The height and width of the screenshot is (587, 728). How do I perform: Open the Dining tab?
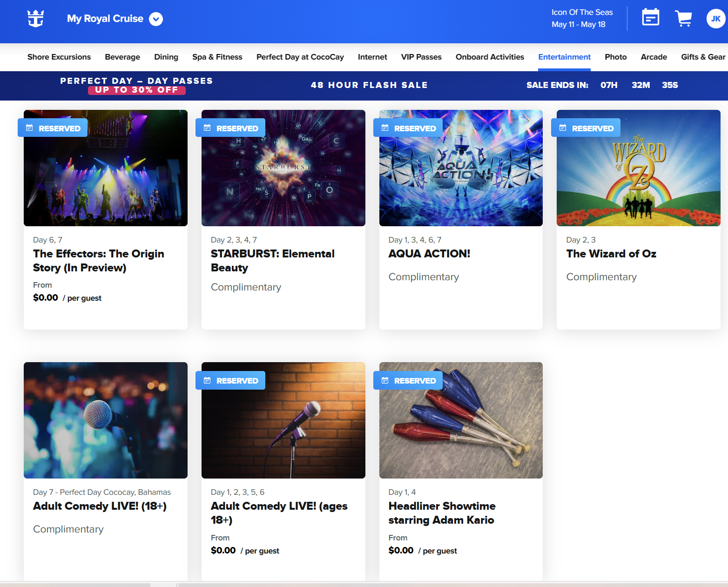(166, 57)
